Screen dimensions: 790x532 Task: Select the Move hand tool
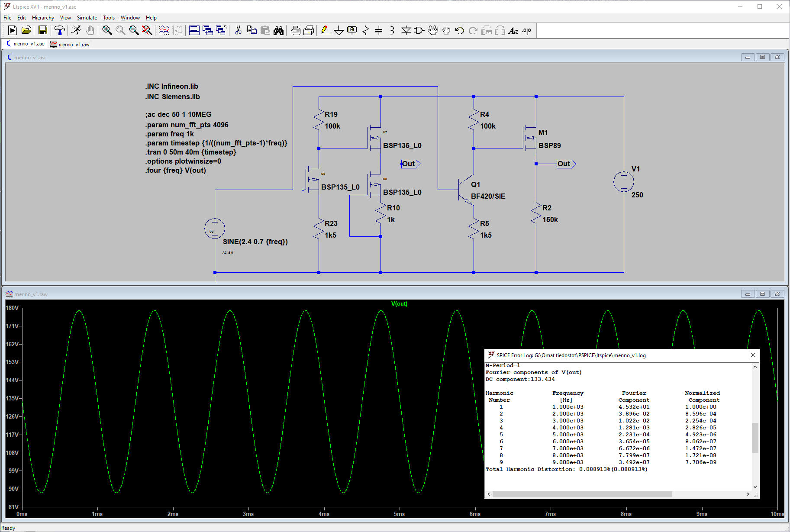pos(432,30)
